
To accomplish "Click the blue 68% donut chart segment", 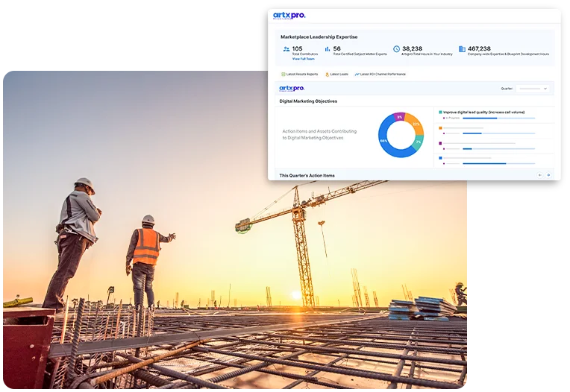I will pyautogui.click(x=385, y=142).
